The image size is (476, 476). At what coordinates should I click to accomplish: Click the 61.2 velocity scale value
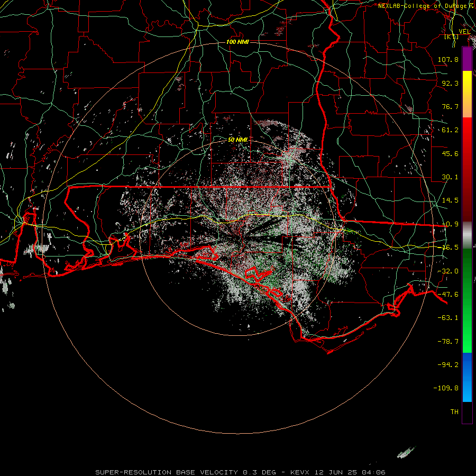pos(450,130)
